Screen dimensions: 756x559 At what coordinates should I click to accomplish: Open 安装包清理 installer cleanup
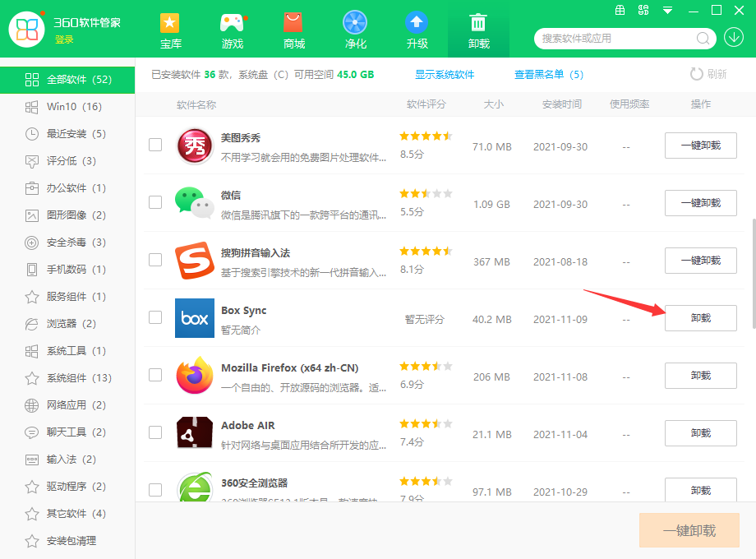coord(67,541)
